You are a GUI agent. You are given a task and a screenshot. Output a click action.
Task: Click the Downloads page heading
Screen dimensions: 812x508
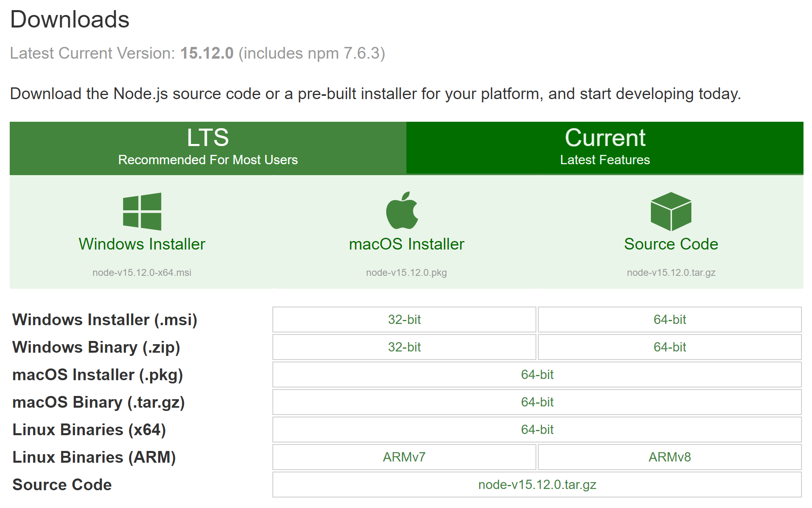70,19
